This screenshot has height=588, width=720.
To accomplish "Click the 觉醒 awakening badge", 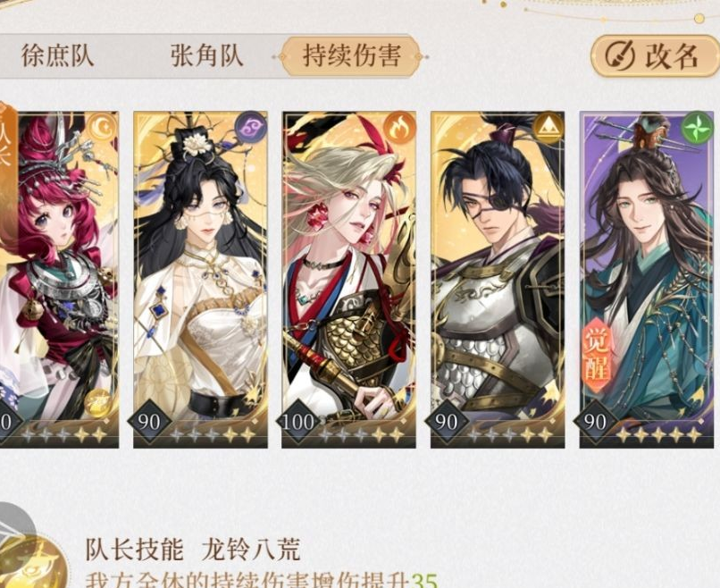I will [598, 355].
